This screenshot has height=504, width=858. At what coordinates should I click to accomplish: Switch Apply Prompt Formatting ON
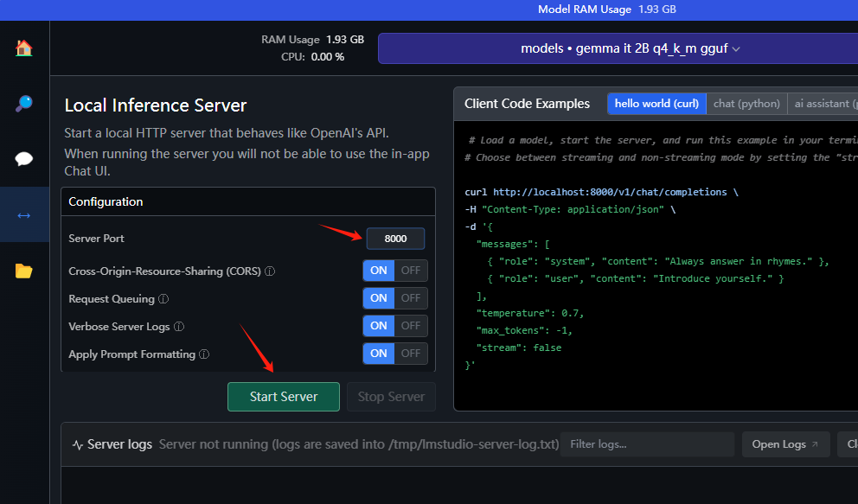379,353
